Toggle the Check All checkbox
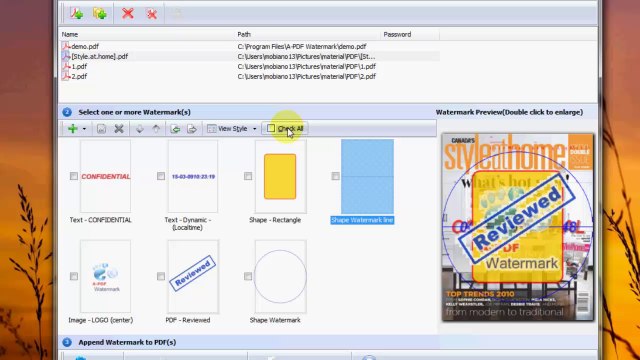Image resolution: width=640 pixels, height=360 pixels. point(271,128)
